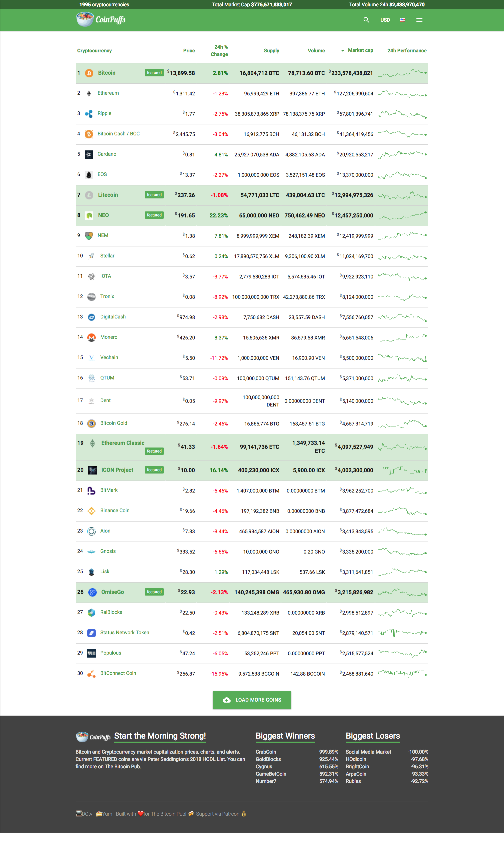Open the Bitcoin coin name link
The height and width of the screenshot is (848, 504).
point(107,73)
